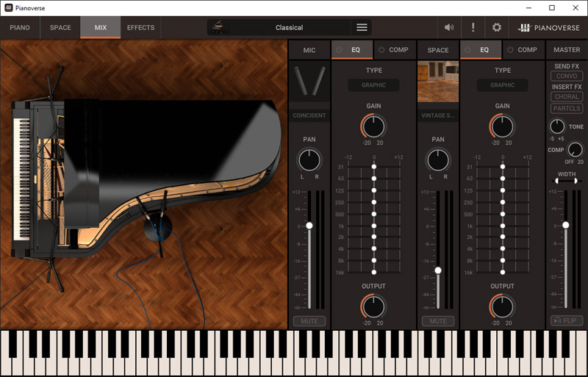Screen dimensions: 588x377
Task: Switch to the Piano tab
Action: [x=20, y=28]
